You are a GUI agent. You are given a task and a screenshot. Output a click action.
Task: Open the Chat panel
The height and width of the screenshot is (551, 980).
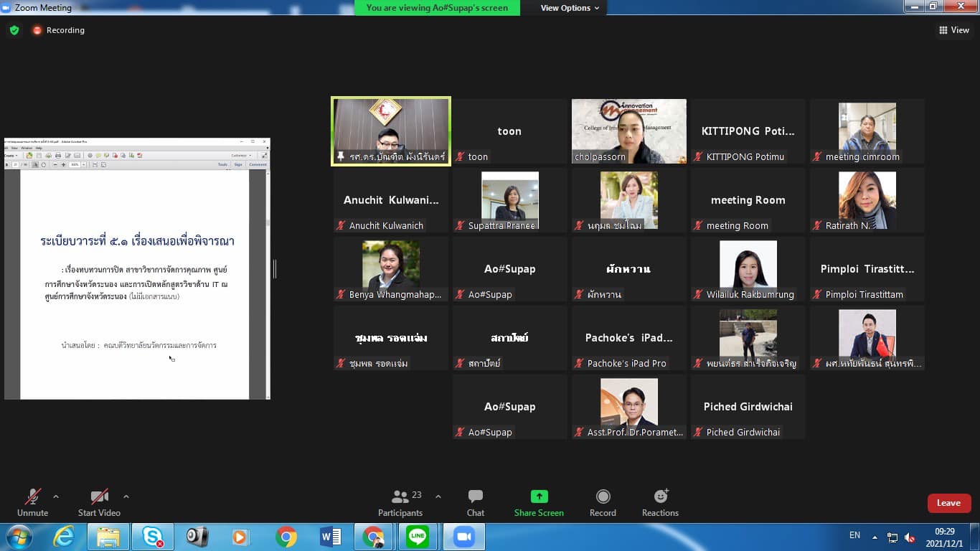(x=475, y=502)
